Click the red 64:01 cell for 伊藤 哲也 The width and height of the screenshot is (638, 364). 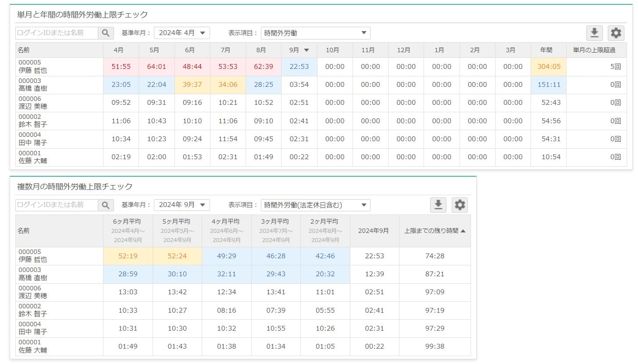pyautogui.click(x=157, y=67)
